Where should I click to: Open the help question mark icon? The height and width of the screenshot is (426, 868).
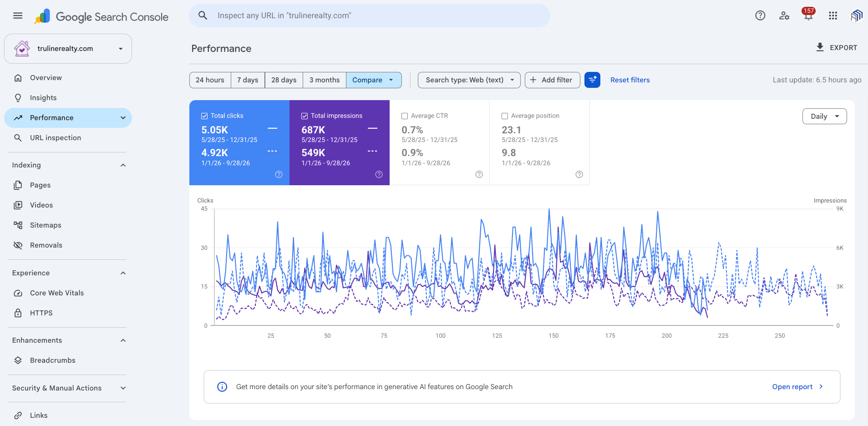[760, 15]
